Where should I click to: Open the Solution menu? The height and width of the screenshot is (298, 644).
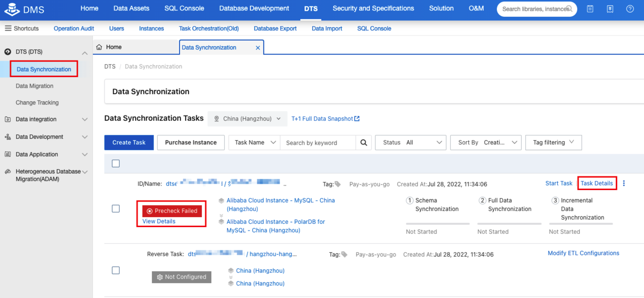coord(441,8)
